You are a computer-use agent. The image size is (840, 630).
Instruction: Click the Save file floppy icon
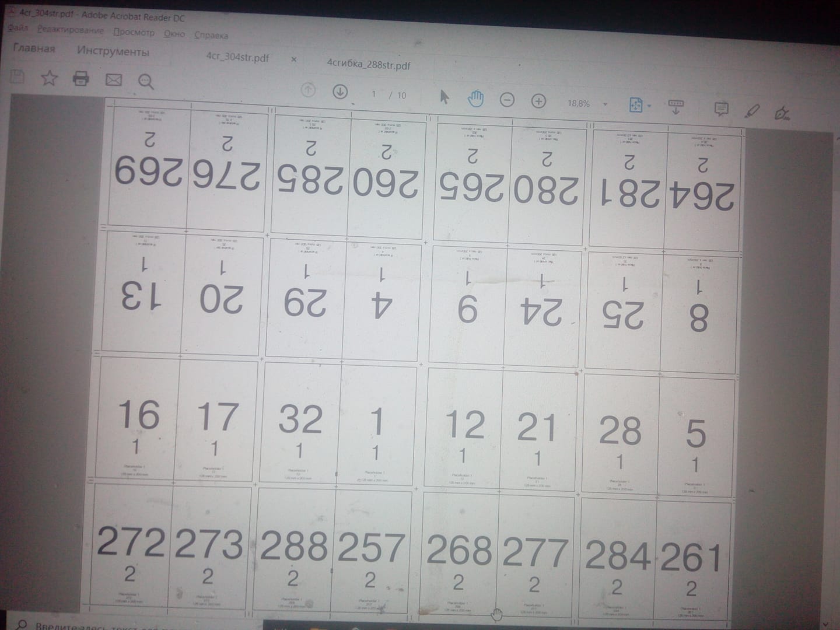pos(17,76)
